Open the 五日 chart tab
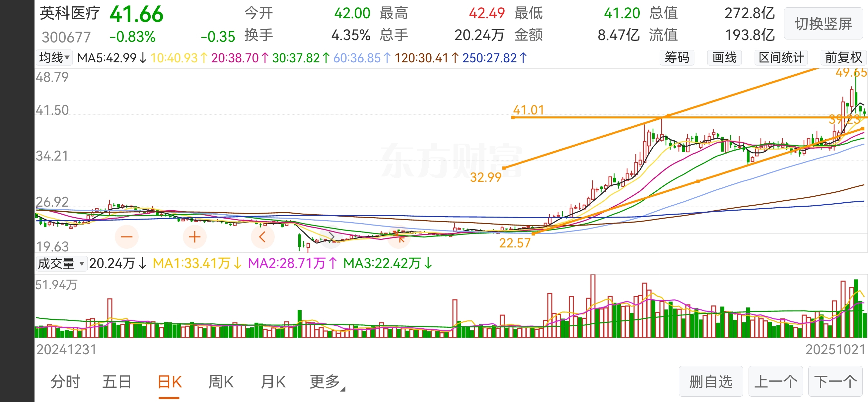The width and height of the screenshot is (868, 402). (116, 382)
